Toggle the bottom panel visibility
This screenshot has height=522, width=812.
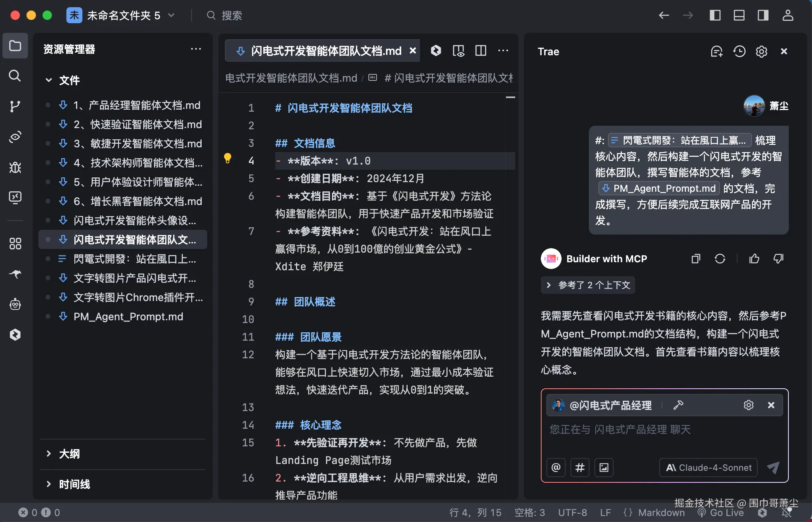[x=739, y=15]
